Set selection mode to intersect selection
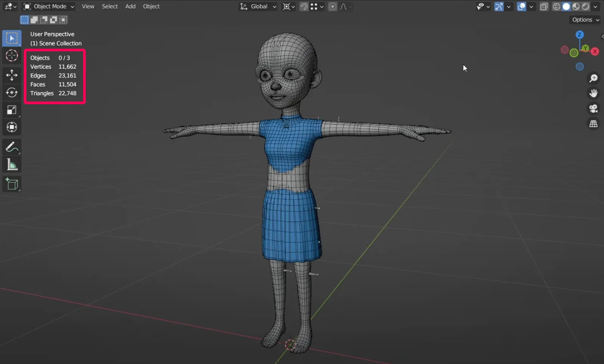 click(63, 20)
